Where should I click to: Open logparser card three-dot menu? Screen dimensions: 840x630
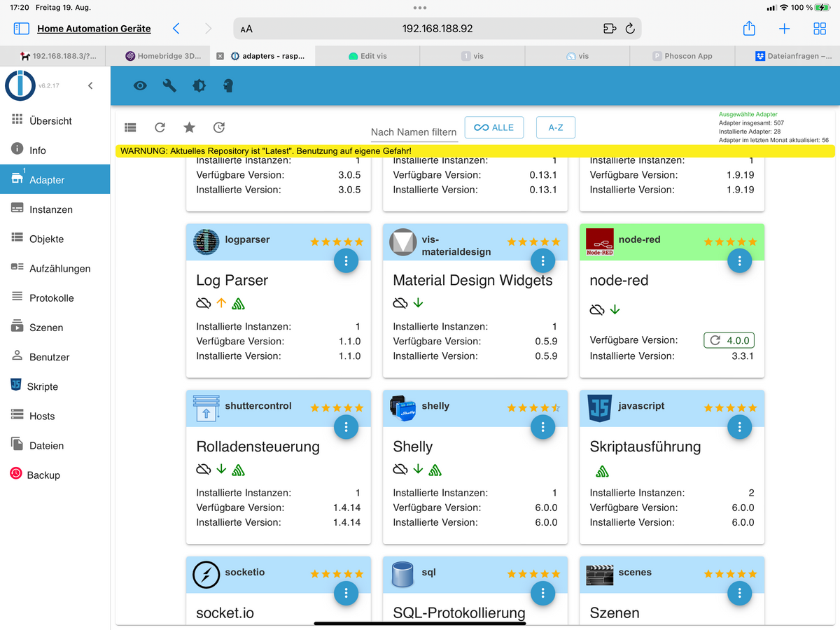(x=346, y=261)
